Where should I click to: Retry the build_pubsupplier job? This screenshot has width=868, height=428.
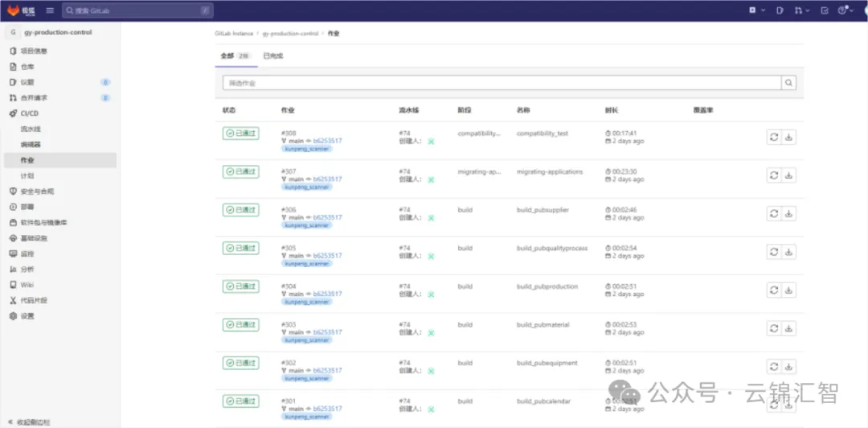[773, 213]
